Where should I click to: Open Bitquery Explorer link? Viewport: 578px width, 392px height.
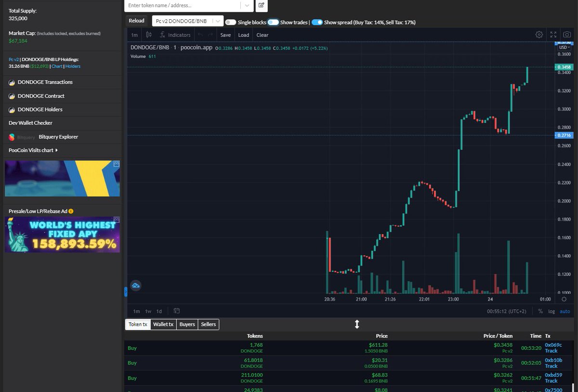click(58, 137)
